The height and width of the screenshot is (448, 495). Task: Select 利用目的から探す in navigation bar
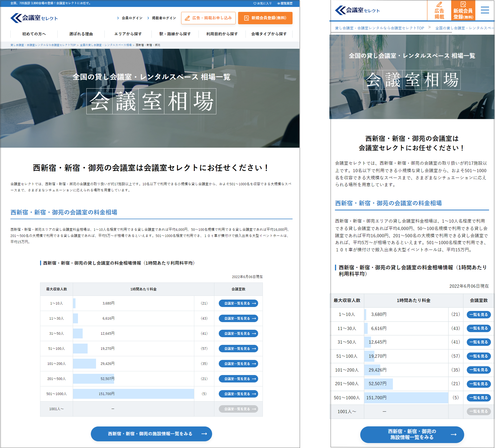[x=222, y=34]
